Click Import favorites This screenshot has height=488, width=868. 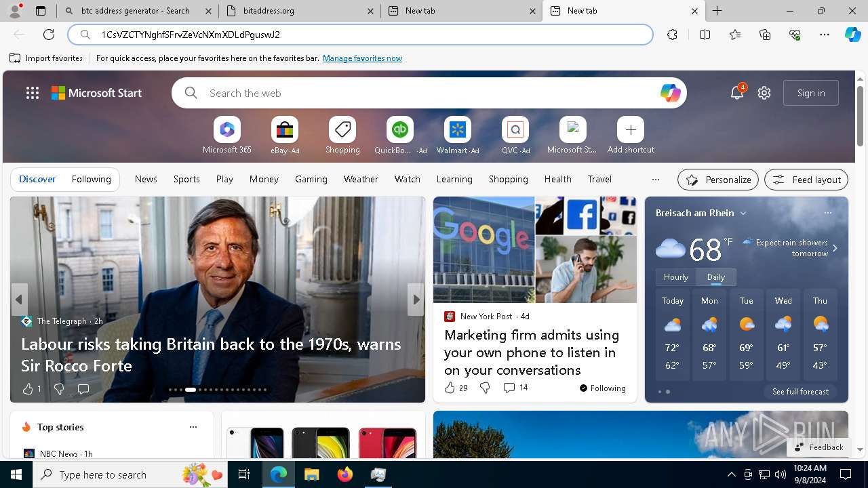[46, 58]
